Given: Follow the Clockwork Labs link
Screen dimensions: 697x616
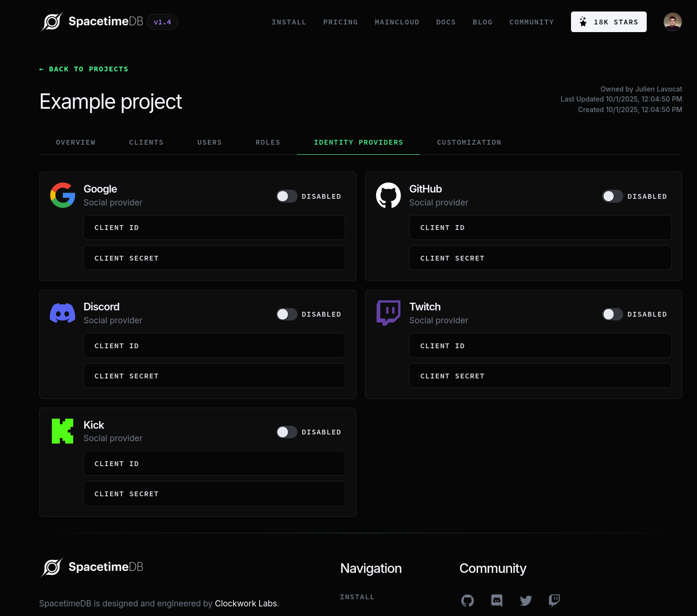Looking at the screenshot, I should [246, 603].
